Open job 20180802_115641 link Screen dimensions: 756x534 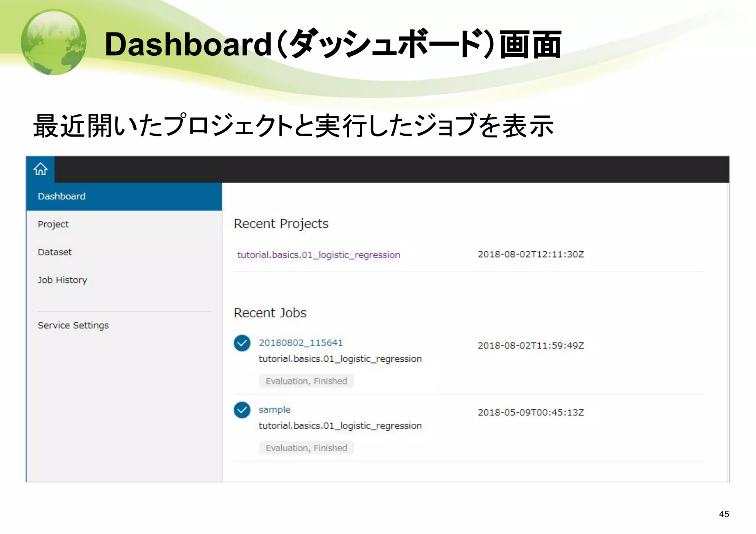coord(301,343)
